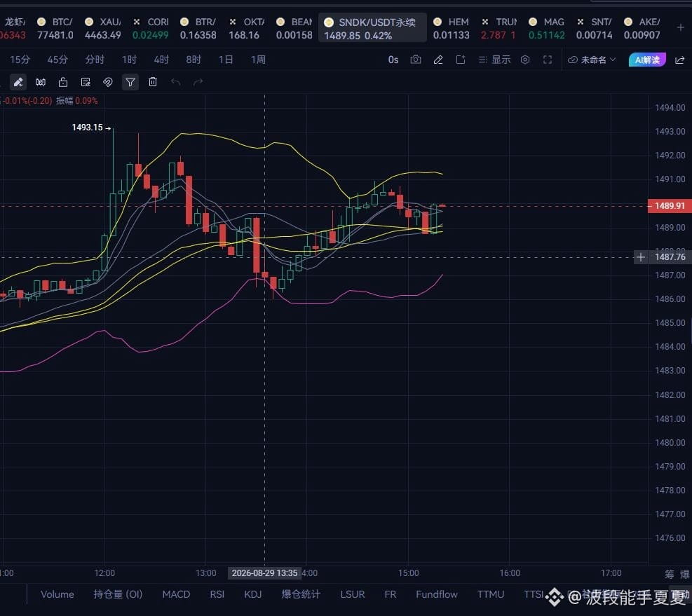
Task: Click the candlestick compare icon
Action: (41, 82)
